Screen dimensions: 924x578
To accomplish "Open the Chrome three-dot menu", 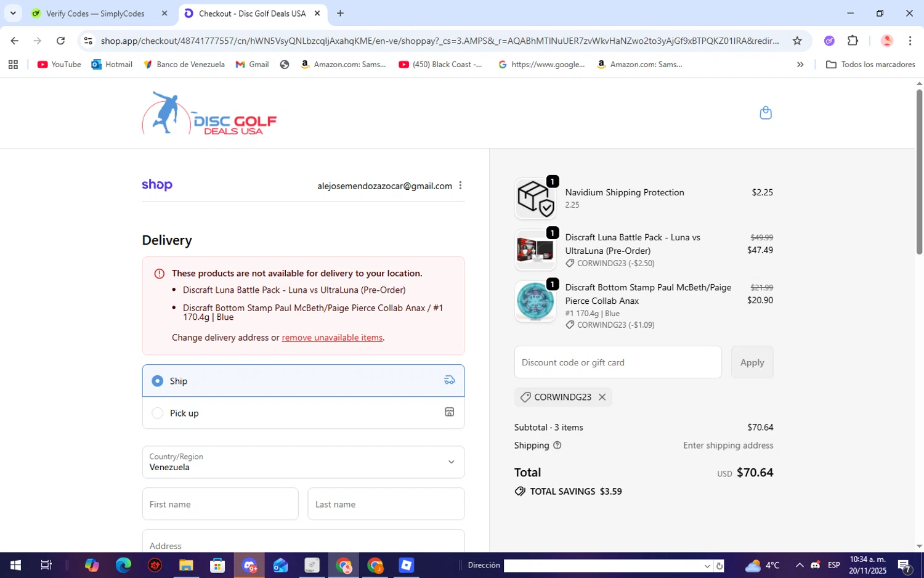I will (910, 41).
